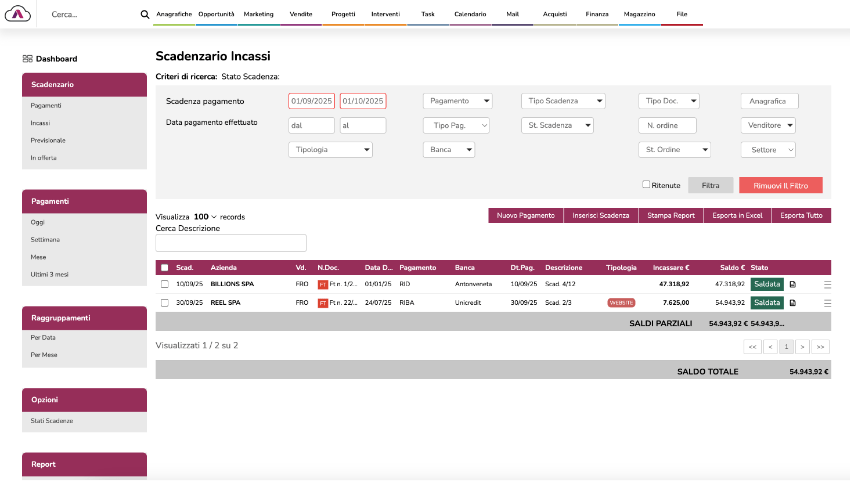The height and width of the screenshot is (481, 850).
Task: Go to the Magazzino menu
Action: [637, 15]
